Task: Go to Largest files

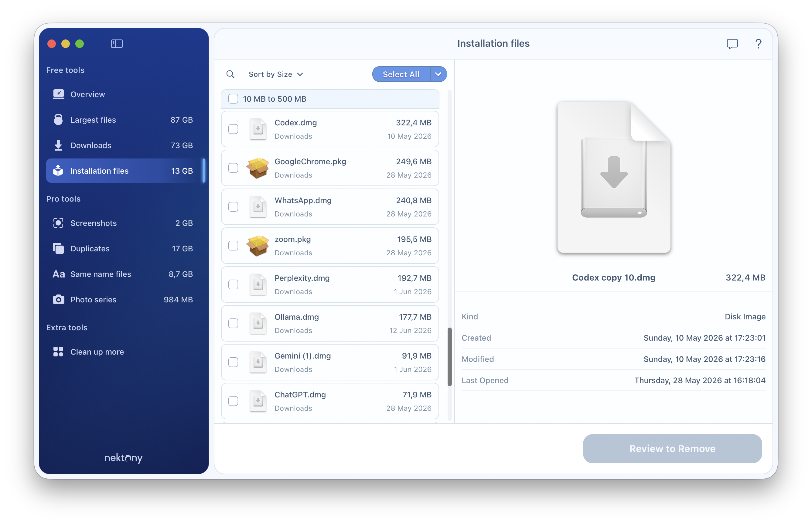Action: (125, 120)
